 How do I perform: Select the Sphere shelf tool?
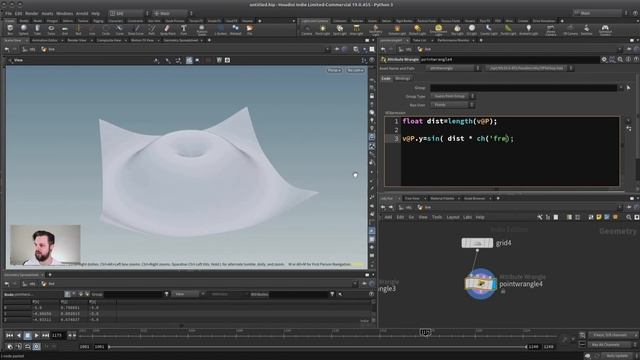pyautogui.click(x=24, y=30)
